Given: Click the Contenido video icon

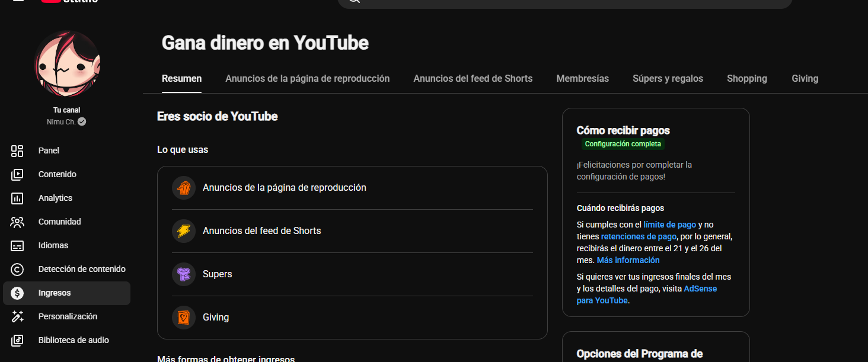Looking at the screenshot, I should pyautogui.click(x=17, y=174).
